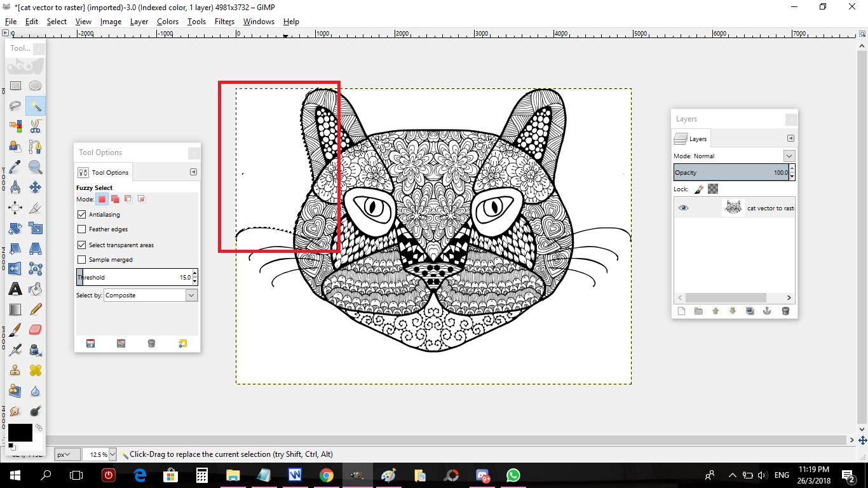Select the Ink tool
The width and height of the screenshot is (868, 488).
(x=36, y=350)
